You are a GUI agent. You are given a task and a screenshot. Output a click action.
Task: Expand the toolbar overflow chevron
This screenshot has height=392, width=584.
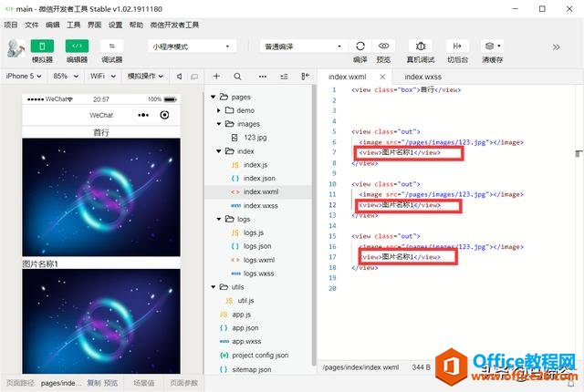click(556, 46)
